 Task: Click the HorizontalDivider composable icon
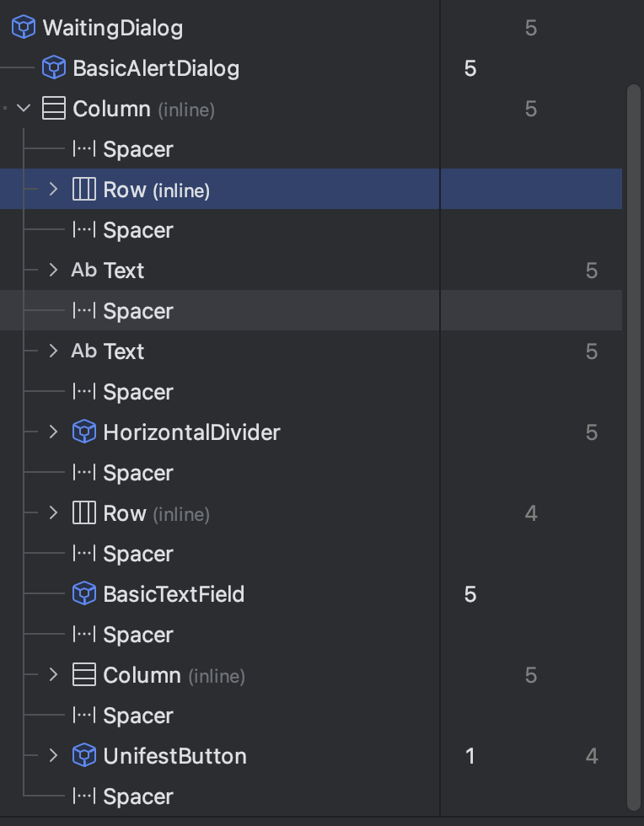coord(84,432)
